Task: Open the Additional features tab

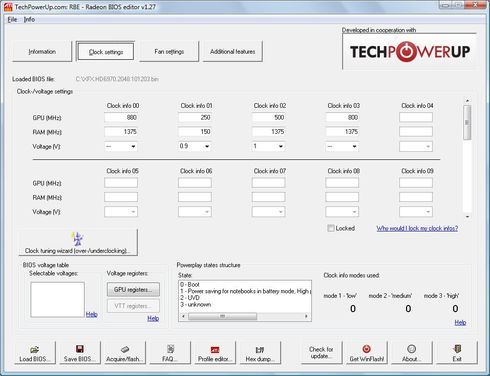Action: point(233,52)
